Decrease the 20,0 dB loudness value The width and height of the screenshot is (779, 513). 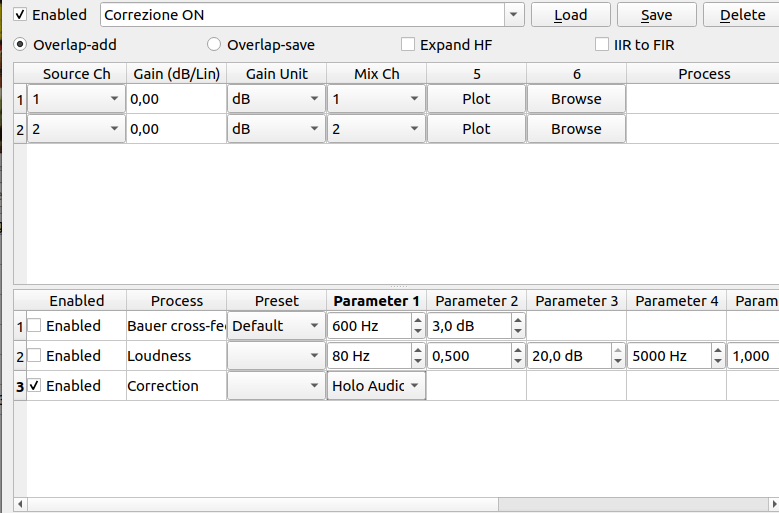click(618, 362)
